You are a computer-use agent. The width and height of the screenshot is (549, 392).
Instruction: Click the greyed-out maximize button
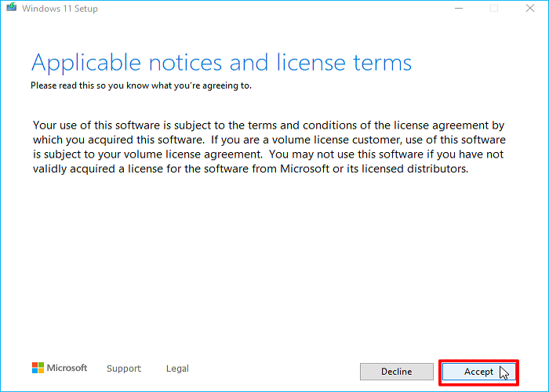click(x=494, y=8)
